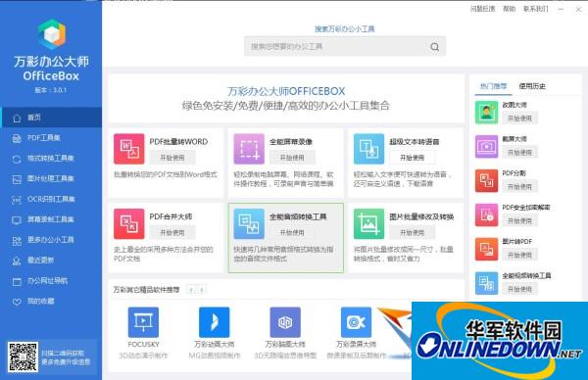The width and height of the screenshot is (588, 380).
Task: Click the next arrow beside 万彩其它精品软件推荐
Action: point(202,290)
